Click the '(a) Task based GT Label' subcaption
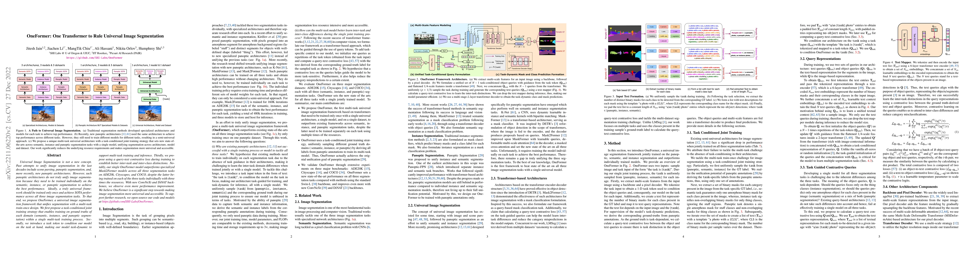The width and height of the screenshot is (980, 254). coord(625,90)
